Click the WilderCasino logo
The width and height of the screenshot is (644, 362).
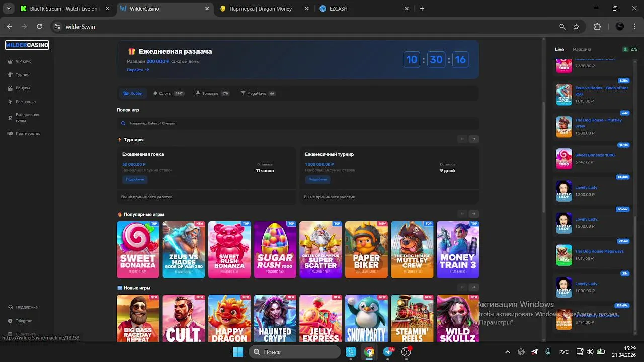tap(27, 45)
